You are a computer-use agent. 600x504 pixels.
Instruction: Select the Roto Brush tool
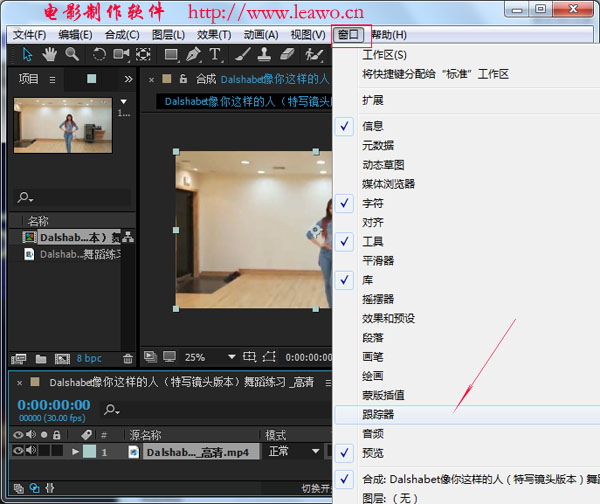tap(314, 55)
